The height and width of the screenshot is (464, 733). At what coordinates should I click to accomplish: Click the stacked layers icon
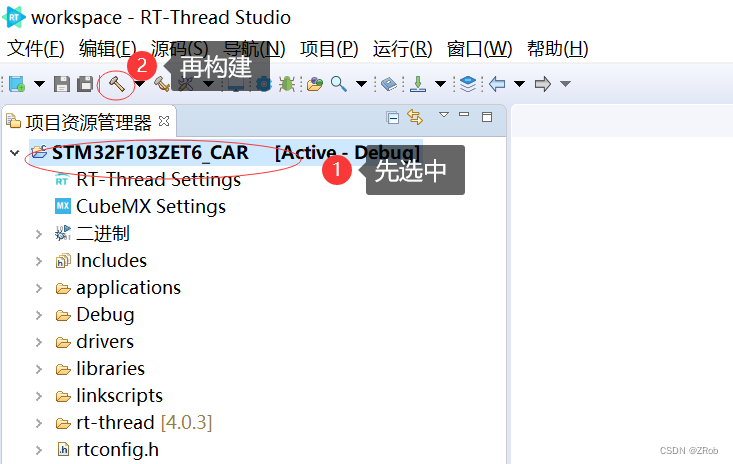tap(467, 84)
